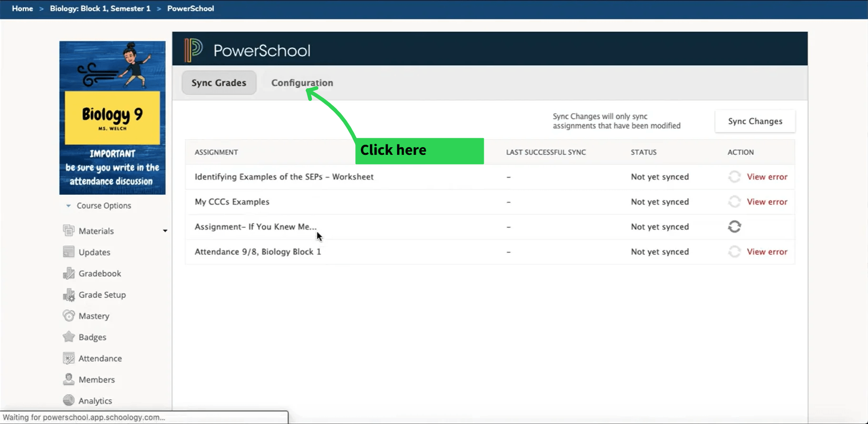Click the ASSIGNMENT column header
The height and width of the screenshot is (424, 868).
coord(216,152)
